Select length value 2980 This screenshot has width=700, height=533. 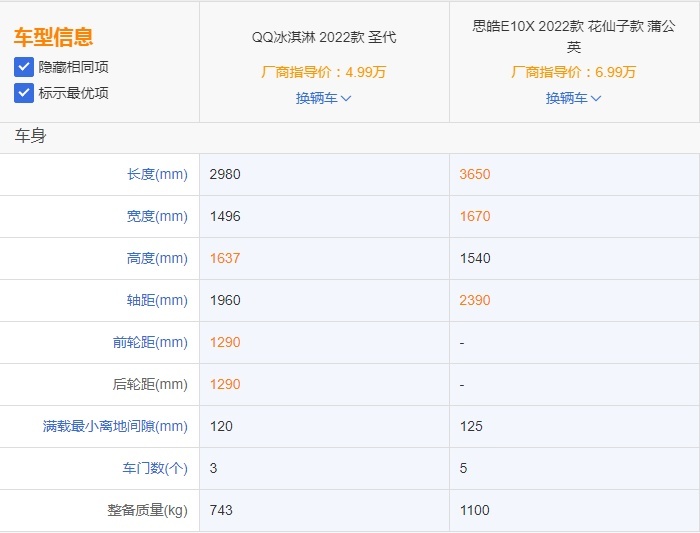pos(225,174)
